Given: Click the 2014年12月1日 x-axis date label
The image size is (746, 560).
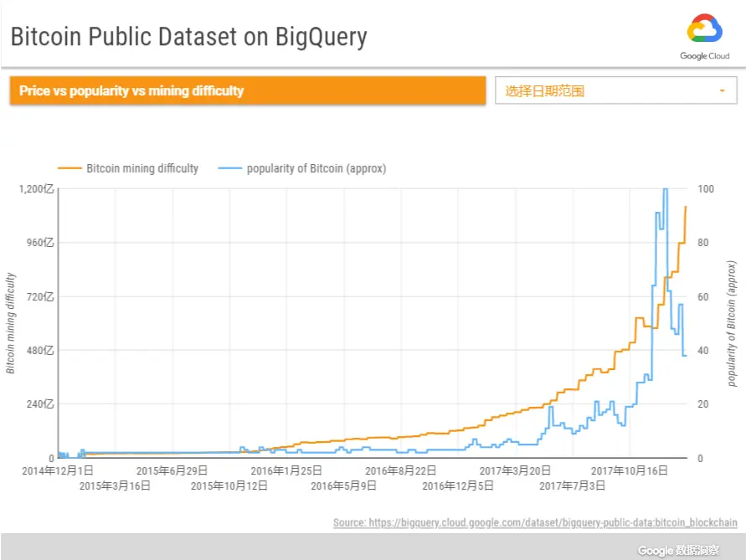Looking at the screenshot, I should [x=58, y=470].
